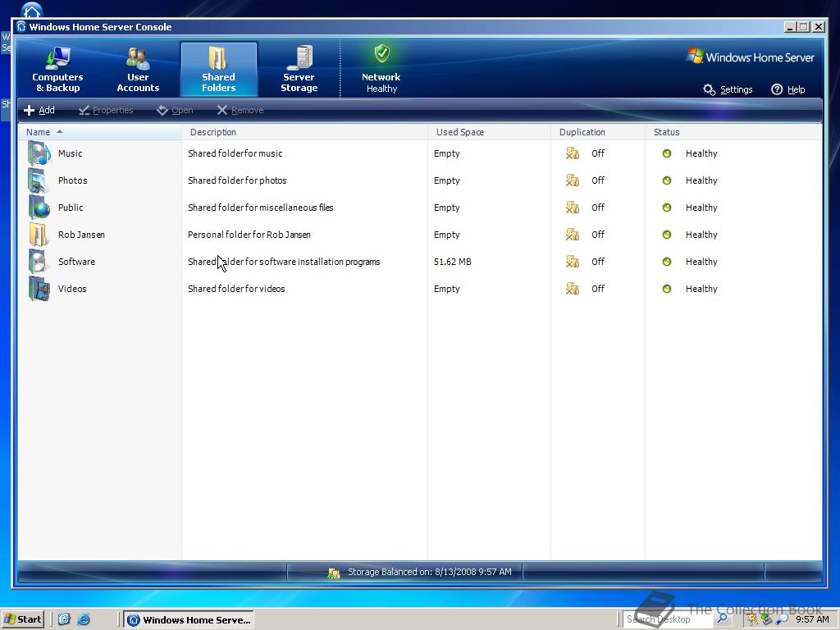Sort by the Duplication column header
The height and width of the screenshot is (630, 840).
pyautogui.click(x=598, y=132)
